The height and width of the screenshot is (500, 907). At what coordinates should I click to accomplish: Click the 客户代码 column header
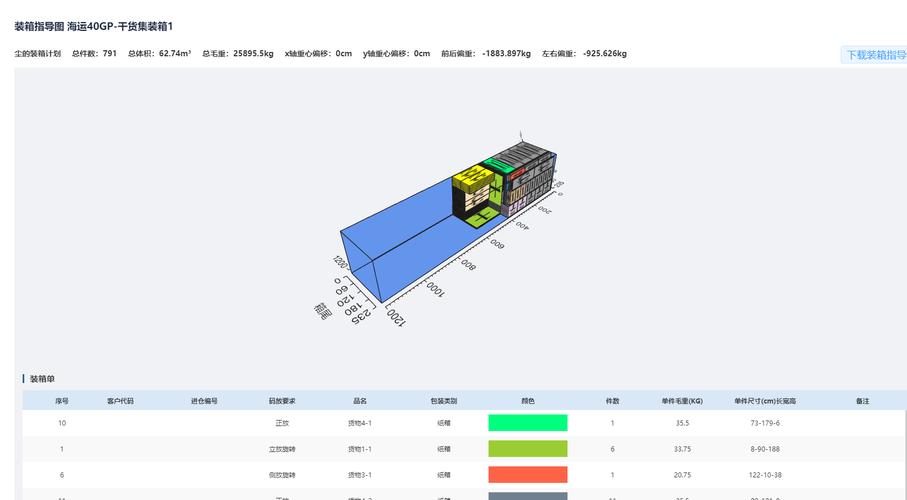(x=120, y=401)
